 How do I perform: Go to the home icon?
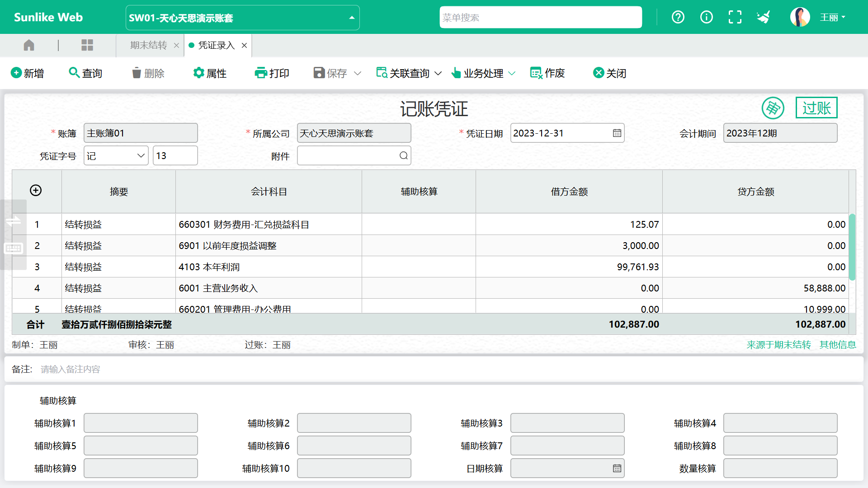(29, 45)
